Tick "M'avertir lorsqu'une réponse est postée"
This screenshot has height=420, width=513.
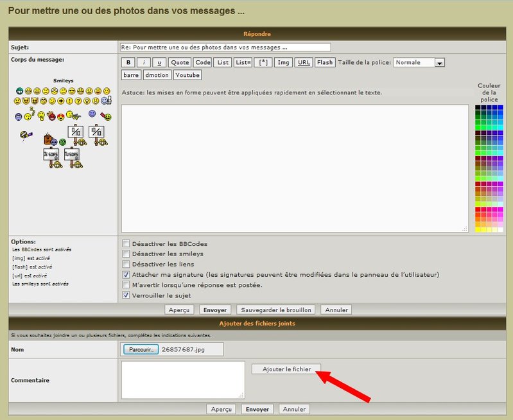tap(126, 284)
